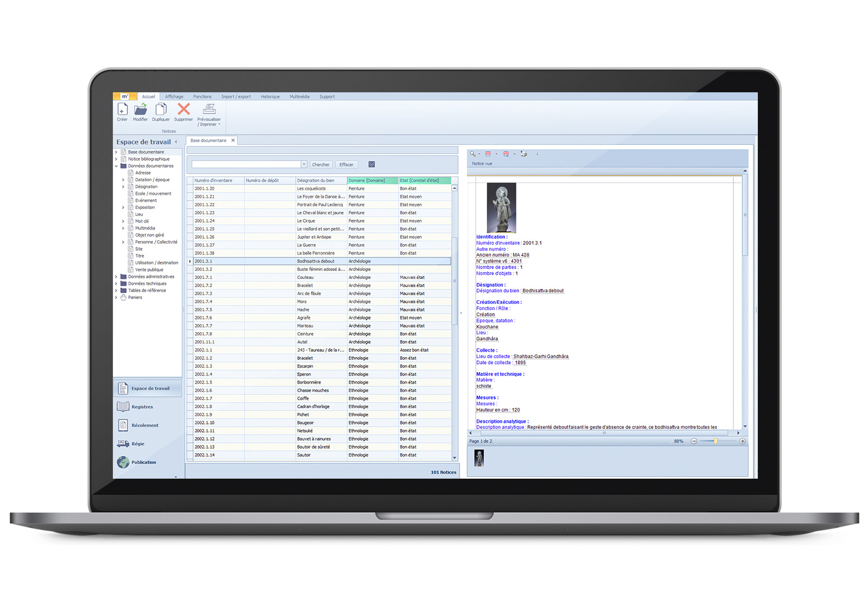Expand the Données administratives folder

point(116,277)
